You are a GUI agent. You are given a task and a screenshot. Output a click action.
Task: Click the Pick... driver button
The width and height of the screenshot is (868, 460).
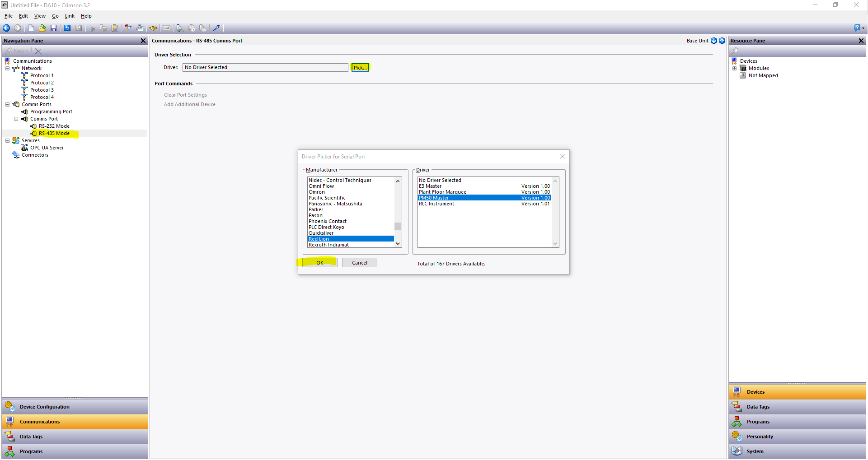coord(360,67)
